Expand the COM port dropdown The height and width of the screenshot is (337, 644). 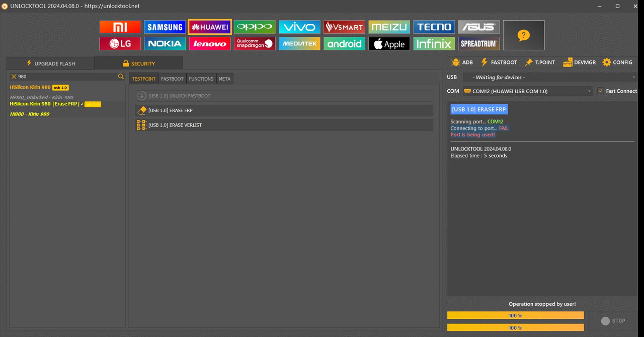589,91
